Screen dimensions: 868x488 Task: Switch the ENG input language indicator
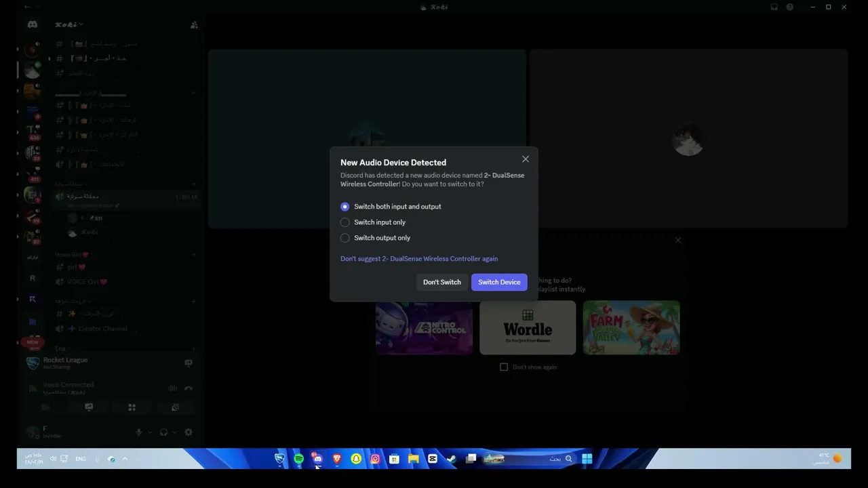click(x=81, y=459)
